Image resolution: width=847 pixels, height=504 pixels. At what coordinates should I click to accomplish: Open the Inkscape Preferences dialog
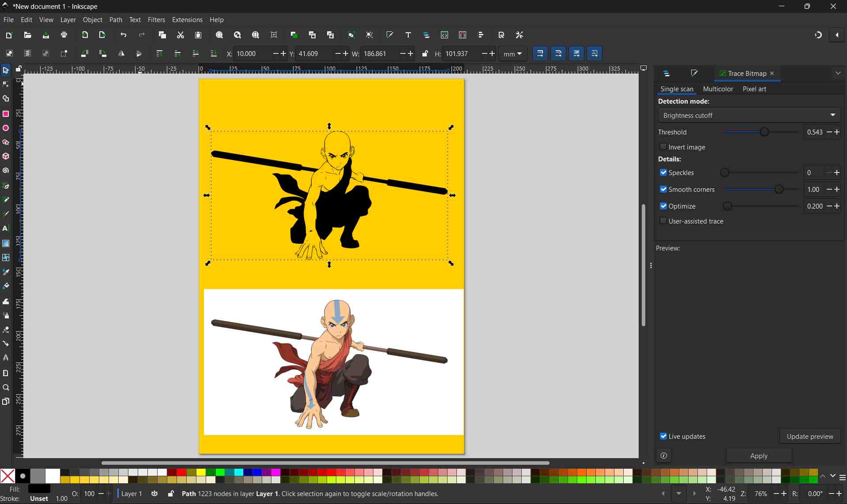tap(519, 35)
